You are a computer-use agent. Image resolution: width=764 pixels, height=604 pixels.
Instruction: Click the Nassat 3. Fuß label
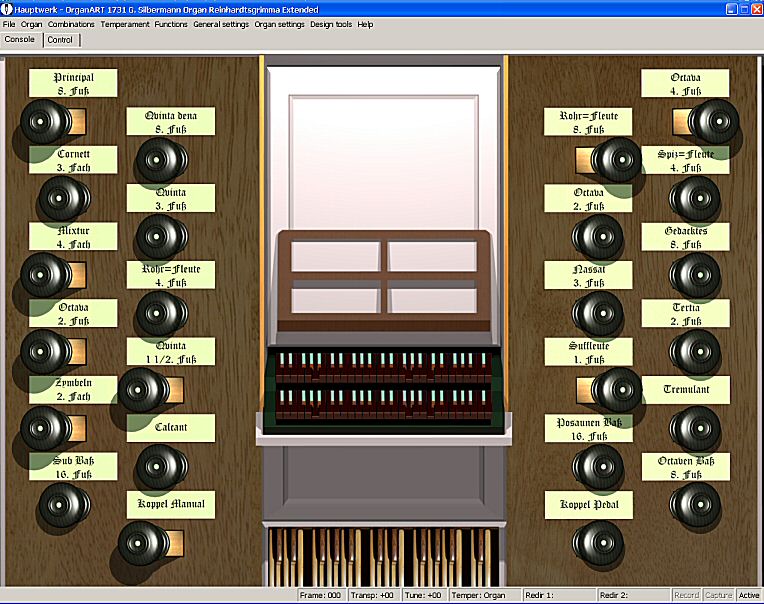(589, 275)
